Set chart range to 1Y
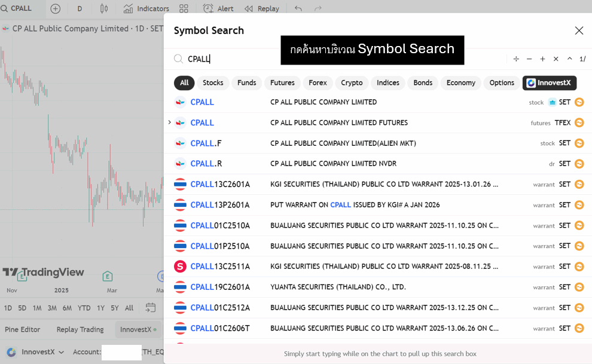 pos(100,308)
